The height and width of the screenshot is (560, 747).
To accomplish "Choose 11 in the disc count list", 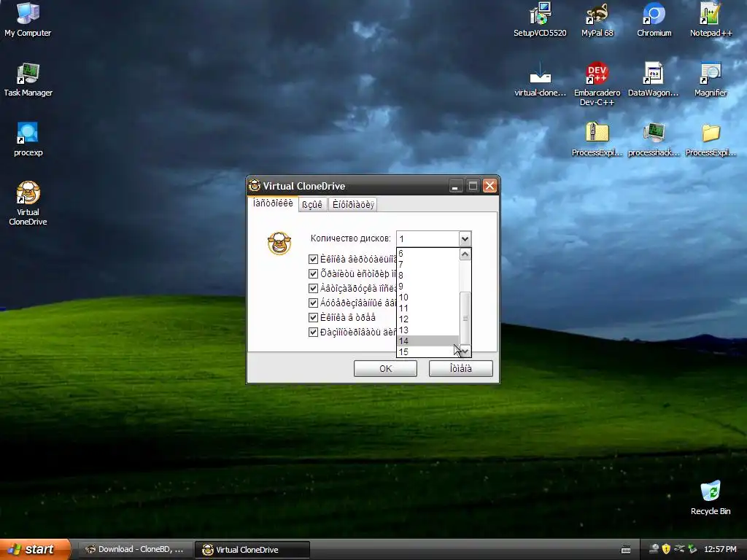I will point(428,308).
